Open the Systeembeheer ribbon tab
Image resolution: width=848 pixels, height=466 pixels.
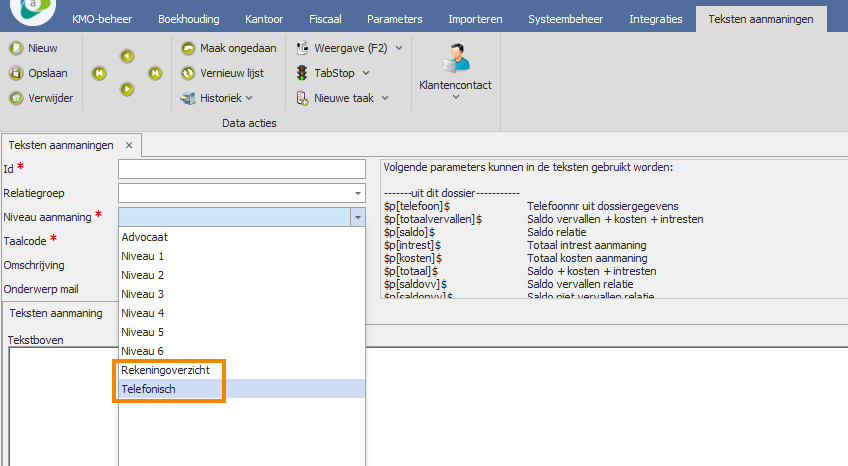pos(566,19)
